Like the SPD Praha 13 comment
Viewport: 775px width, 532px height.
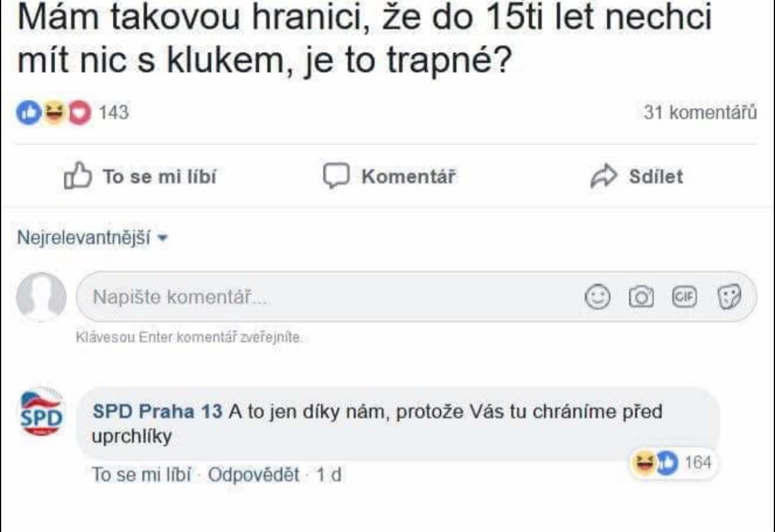click(141, 474)
